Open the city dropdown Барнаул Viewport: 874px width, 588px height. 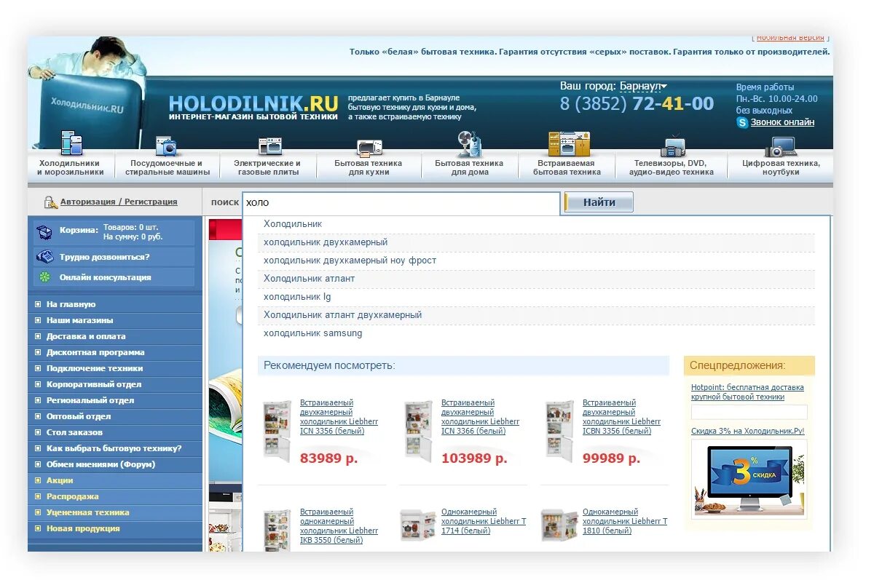643,86
